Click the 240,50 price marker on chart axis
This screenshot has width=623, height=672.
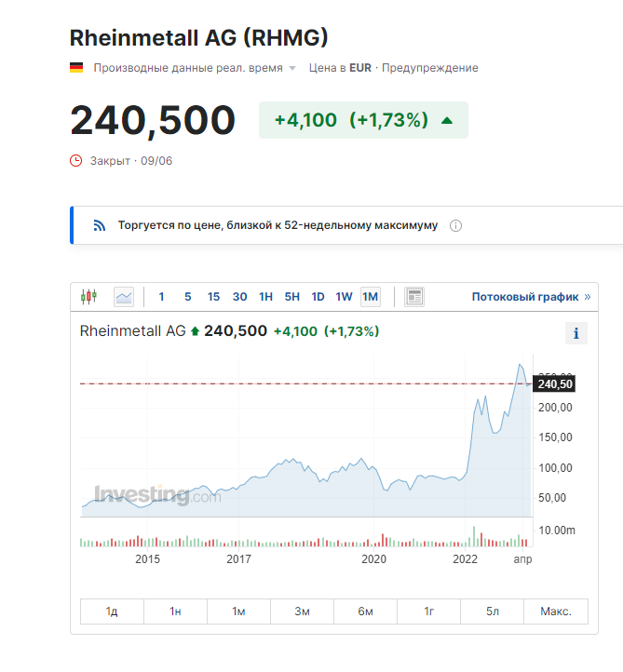(554, 384)
